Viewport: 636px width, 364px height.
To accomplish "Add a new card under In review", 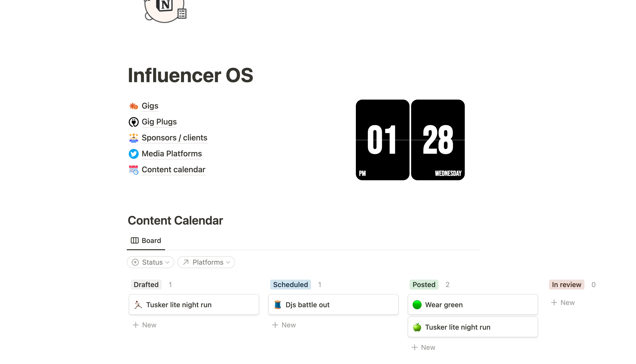I will click(x=563, y=303).
